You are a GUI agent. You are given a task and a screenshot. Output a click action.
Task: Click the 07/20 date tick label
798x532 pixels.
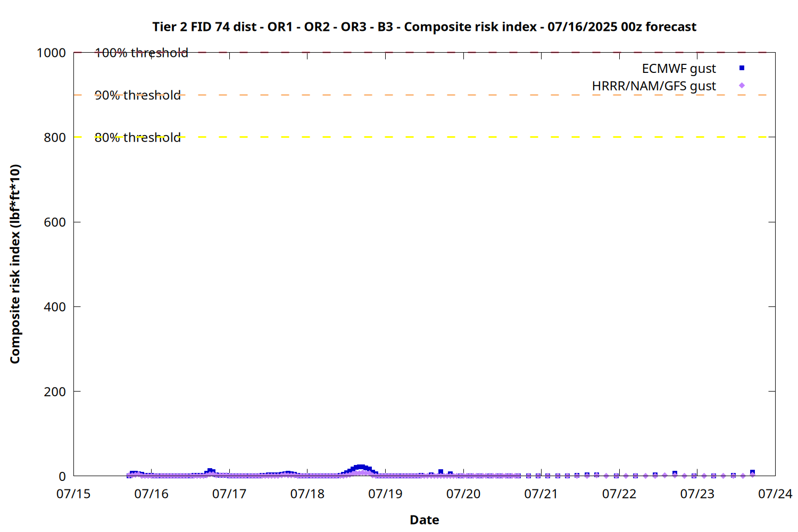coord(463,494)
